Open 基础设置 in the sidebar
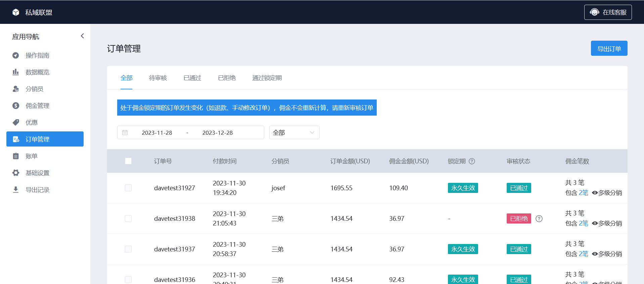This screenshot has height=284, width=644. (45, 173)
